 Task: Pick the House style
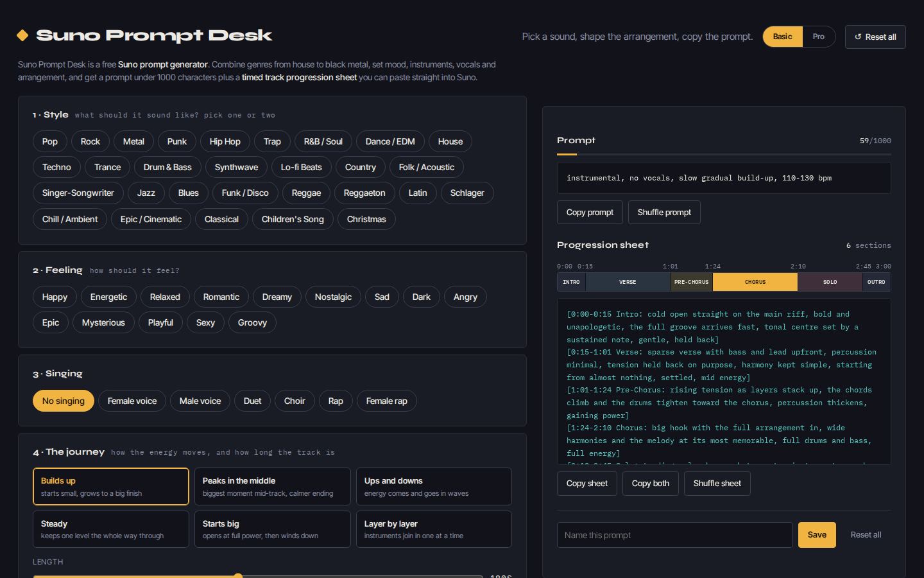point(450,141)
